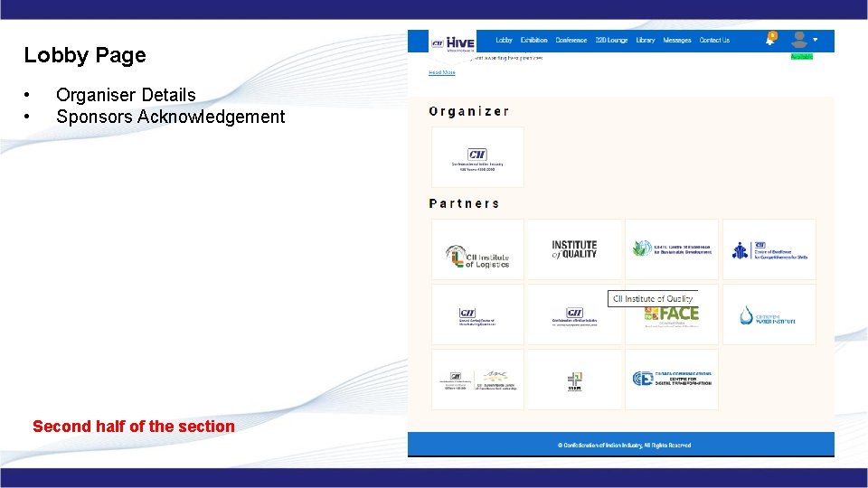Open Messages in the navigation bar
Screen dimensions: 868x488
coord(676,41)
